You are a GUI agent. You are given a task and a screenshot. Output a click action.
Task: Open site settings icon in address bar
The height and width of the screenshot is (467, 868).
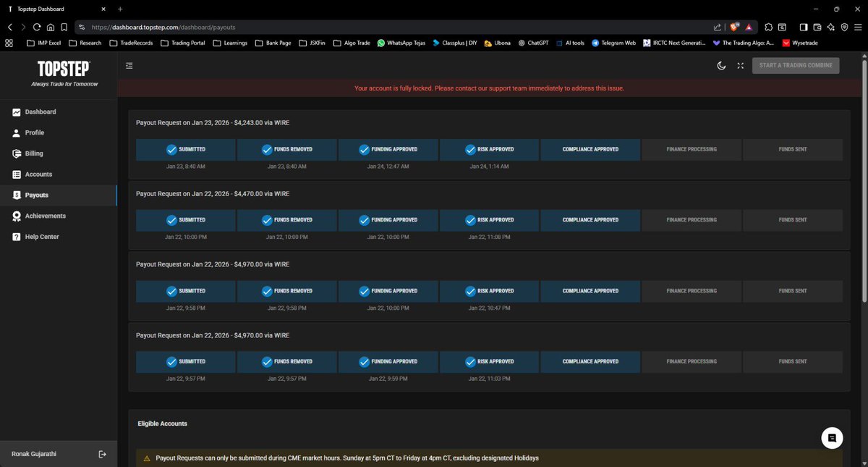82,27
